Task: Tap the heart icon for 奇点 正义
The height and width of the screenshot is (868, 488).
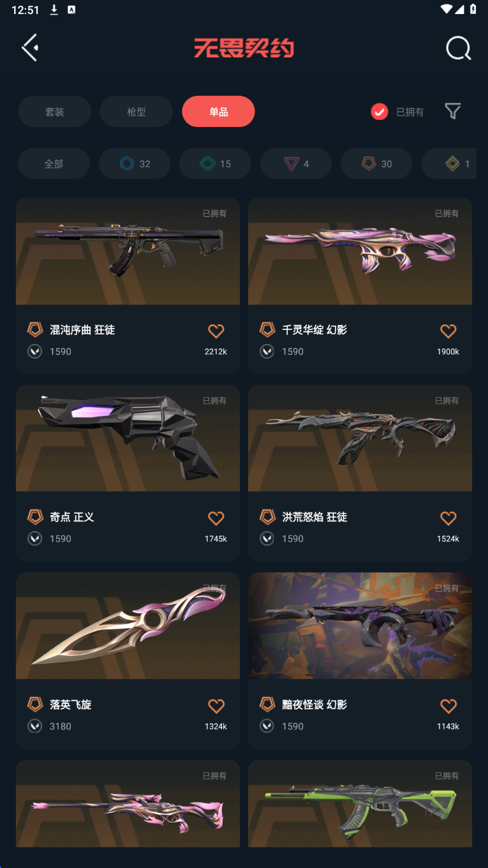Action: (x=216, y=518)
